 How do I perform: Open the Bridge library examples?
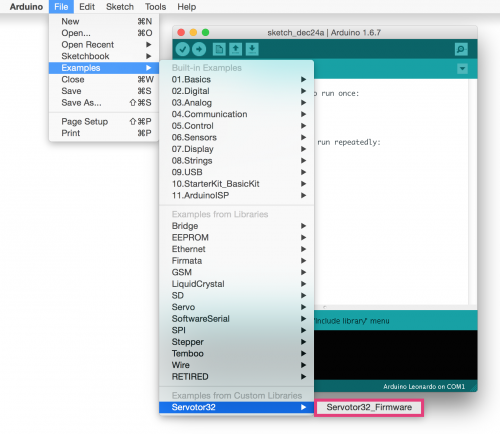point(237,226)
